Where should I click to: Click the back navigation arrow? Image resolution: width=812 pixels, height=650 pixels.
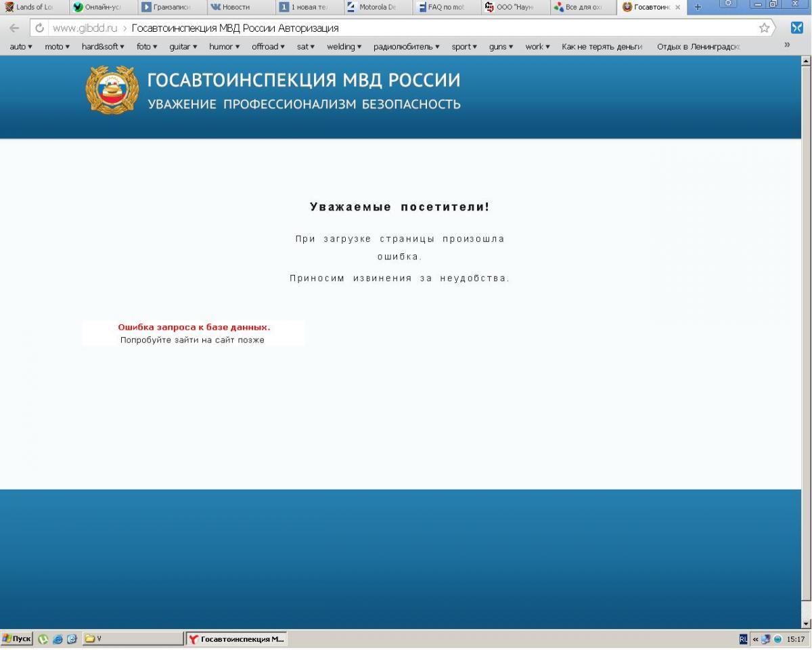(x=14, y=28)
